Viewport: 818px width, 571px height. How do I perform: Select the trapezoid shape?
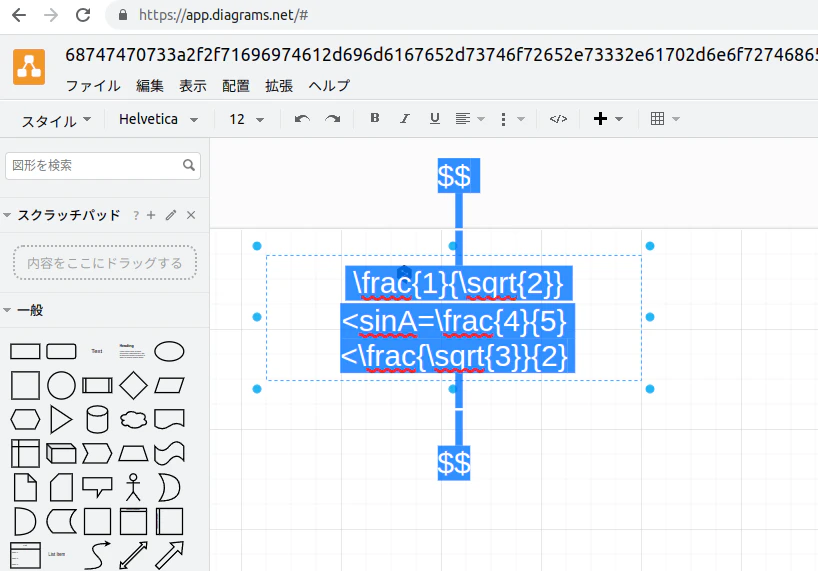point(133,454)
